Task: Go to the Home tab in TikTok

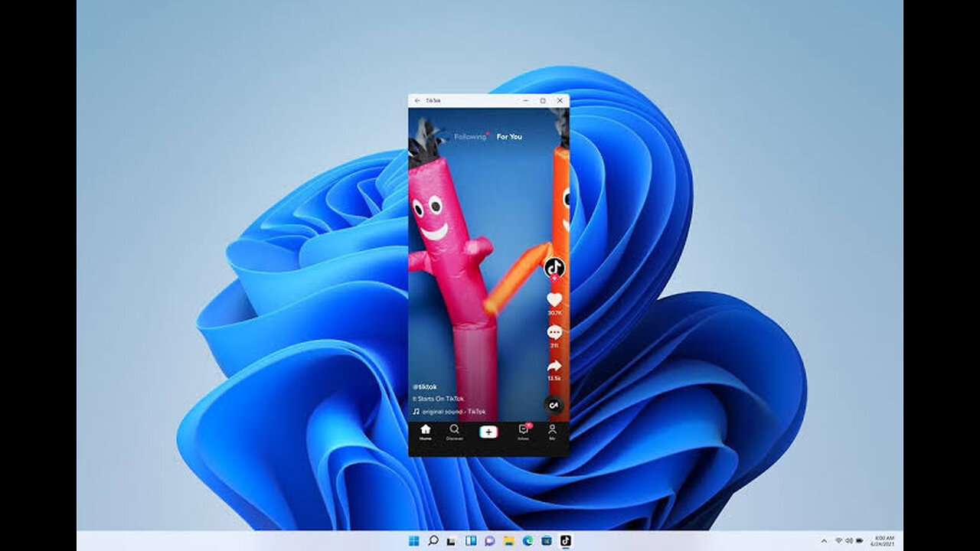Action: [x=425, y=432]
